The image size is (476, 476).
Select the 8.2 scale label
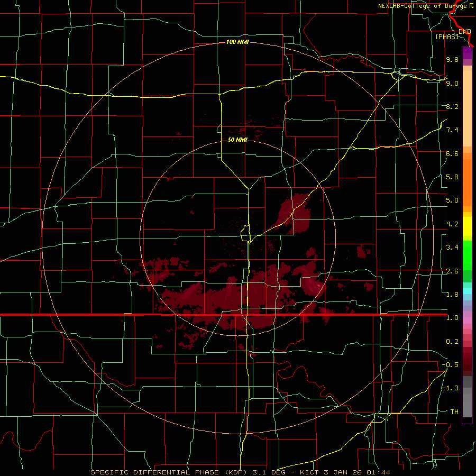[x=452, y=106]
